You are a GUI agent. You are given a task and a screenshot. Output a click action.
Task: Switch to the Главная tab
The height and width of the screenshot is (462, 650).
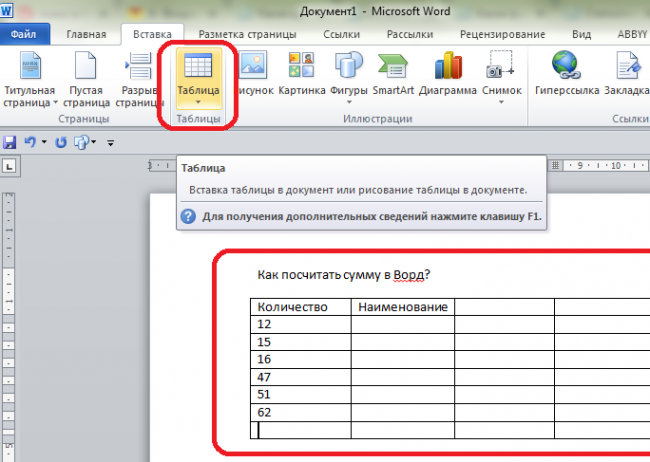point(86,34)
